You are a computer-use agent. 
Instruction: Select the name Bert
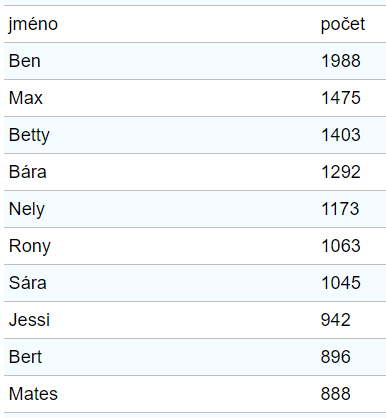pos(25,357)
